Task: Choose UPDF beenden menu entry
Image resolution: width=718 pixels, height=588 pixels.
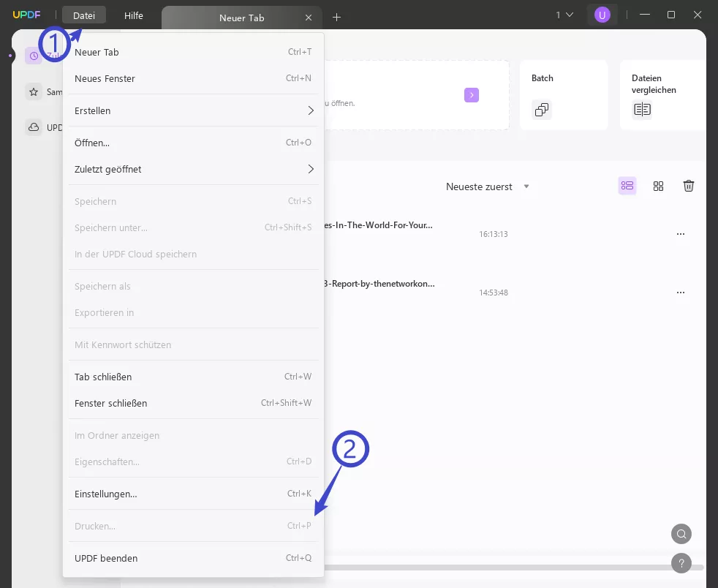Action: 193,558
